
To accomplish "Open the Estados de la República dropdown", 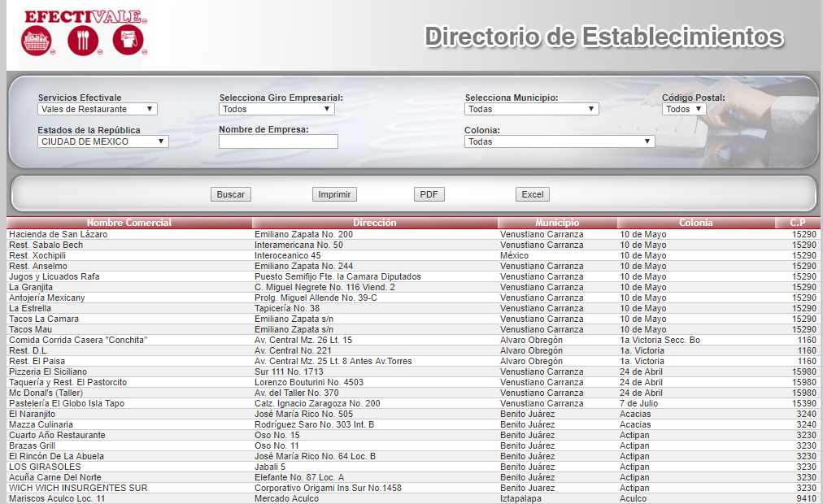I will point(102,141).
